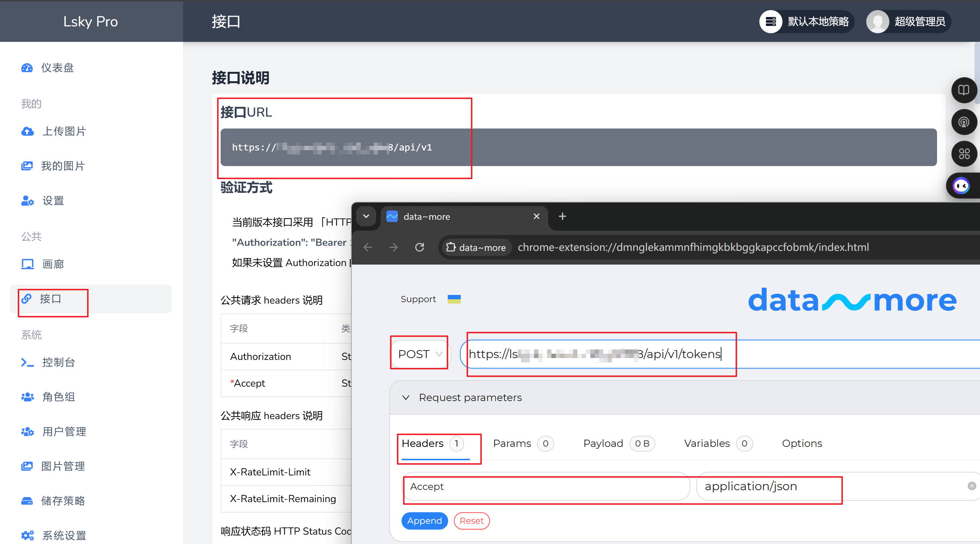Screen dimensions: 980x544
Task: Open the 仪表盘 dashboard icon
Action: tap(27, 68)
